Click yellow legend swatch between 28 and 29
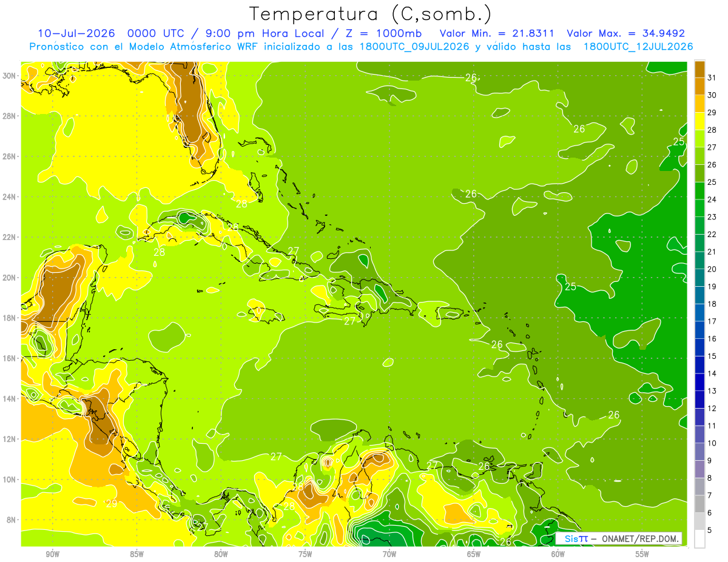The width and height of the screenshot is (728, 562). (699, 122)
